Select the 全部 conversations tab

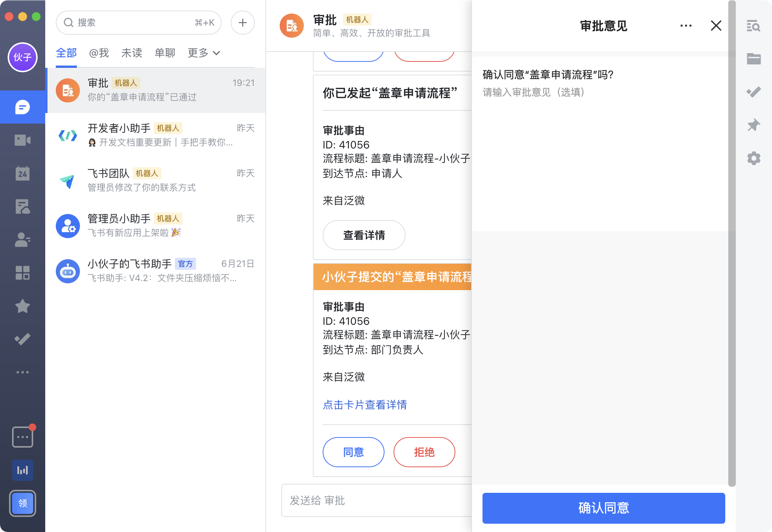click(x=67, y=53)
